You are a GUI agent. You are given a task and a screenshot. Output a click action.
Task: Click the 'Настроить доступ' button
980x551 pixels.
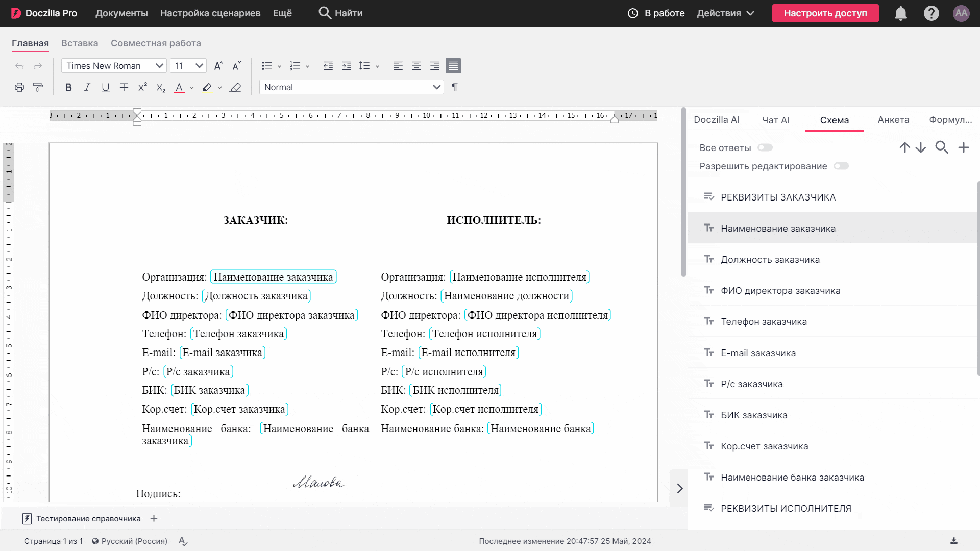tap(825, 13)
